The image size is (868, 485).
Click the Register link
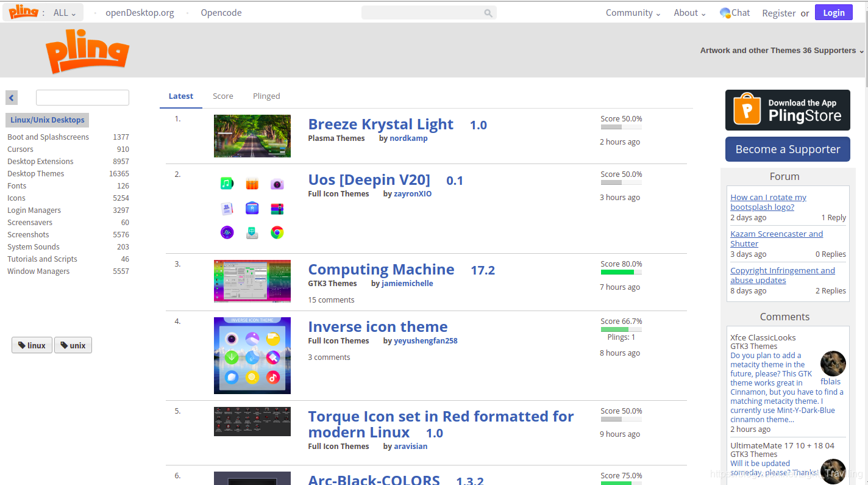pos(779,13)
